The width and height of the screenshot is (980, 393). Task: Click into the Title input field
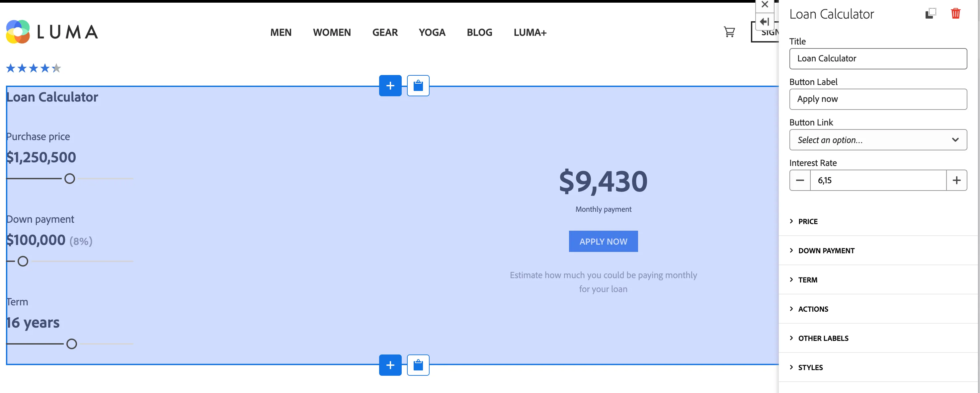[x=878, y=59]
